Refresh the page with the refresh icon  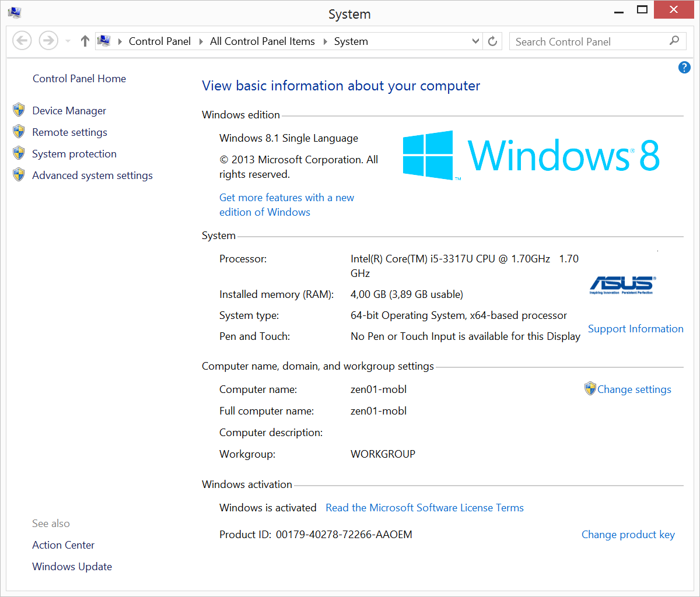[492, 41]
